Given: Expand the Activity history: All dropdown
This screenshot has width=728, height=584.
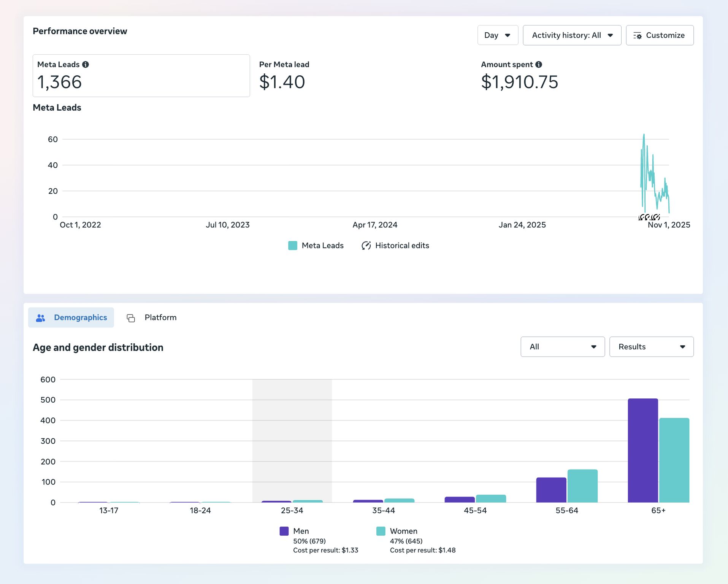Looking at the screenshot, I should coord(572,35).
